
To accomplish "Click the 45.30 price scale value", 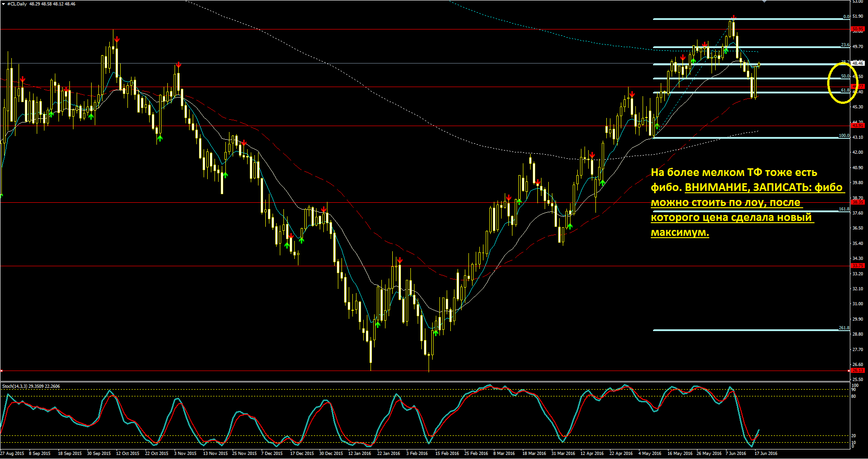I will [858, 107].
